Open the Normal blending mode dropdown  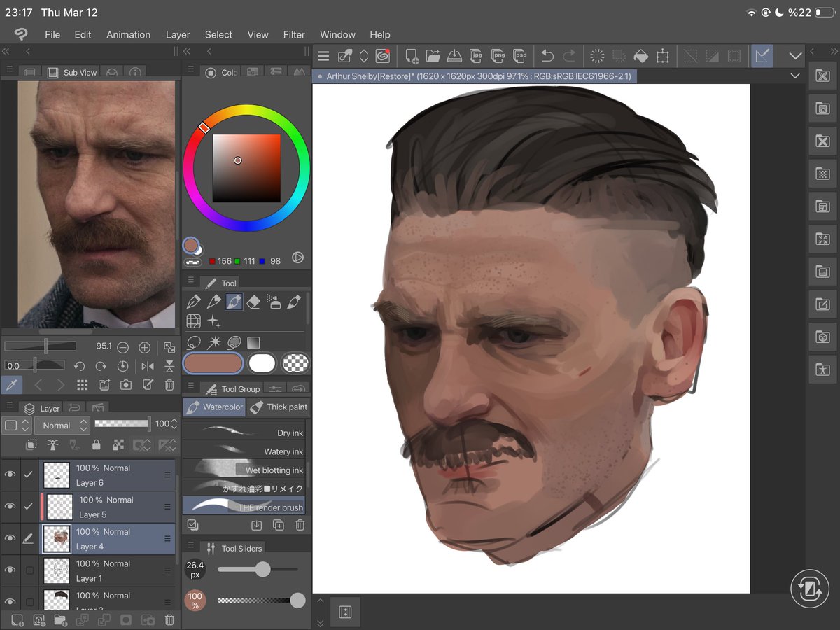[x=62, y=425]
